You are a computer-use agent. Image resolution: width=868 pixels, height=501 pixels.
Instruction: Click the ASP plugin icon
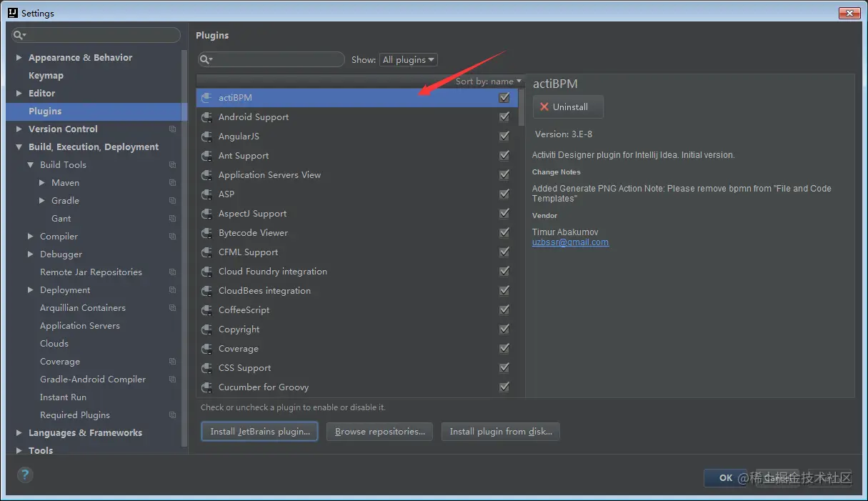[x=206, y=194]
